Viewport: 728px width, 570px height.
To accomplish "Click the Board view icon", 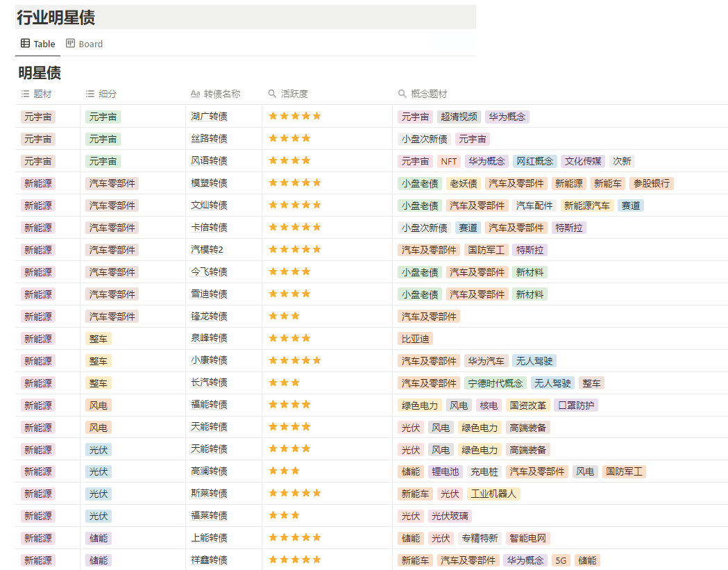I will tap(70, 44).
